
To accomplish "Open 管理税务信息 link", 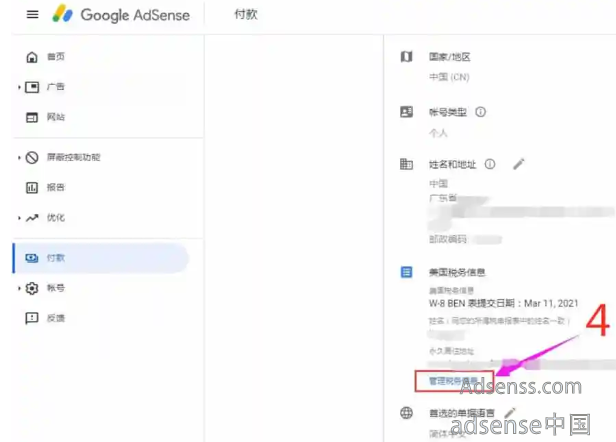I will pyautogui.click(x=453, y=381).
